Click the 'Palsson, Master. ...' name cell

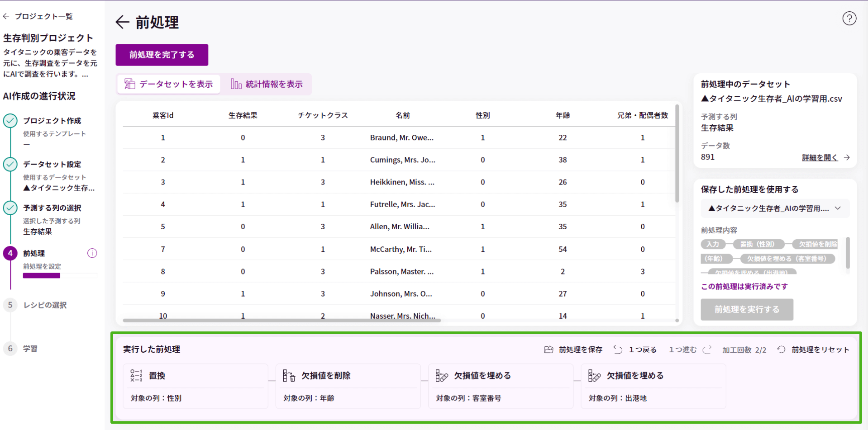[x=402, y=271]
